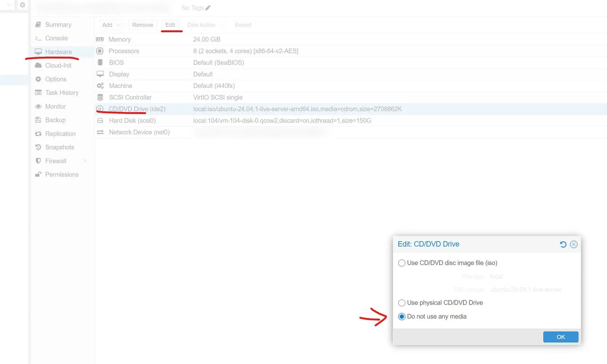Click the Memory row RAM icon
607x364 pixels.
pyautogui.click(x=100, y=39)
